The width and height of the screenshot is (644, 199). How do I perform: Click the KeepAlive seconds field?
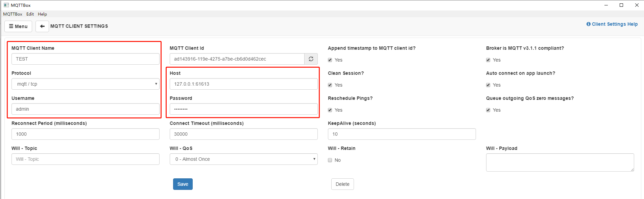pos(402,134)
